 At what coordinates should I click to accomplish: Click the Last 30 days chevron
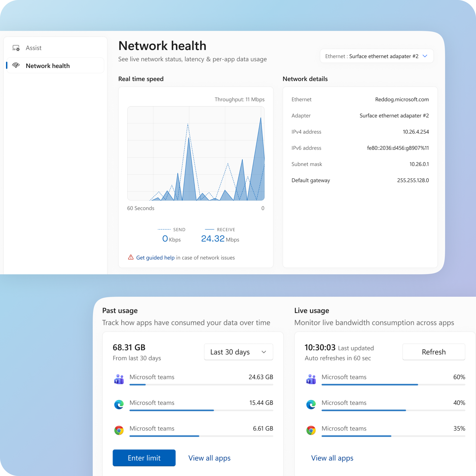tap(264, 352)
